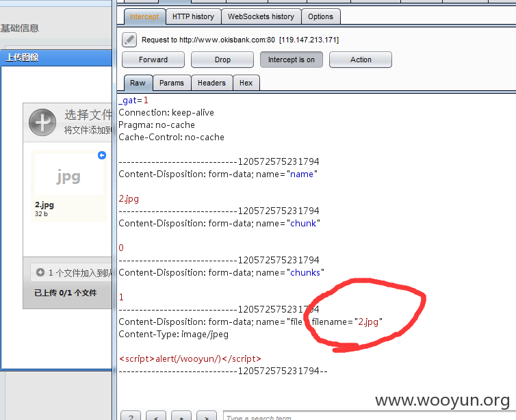Click the '+' search options button

(x=181, y=417)
